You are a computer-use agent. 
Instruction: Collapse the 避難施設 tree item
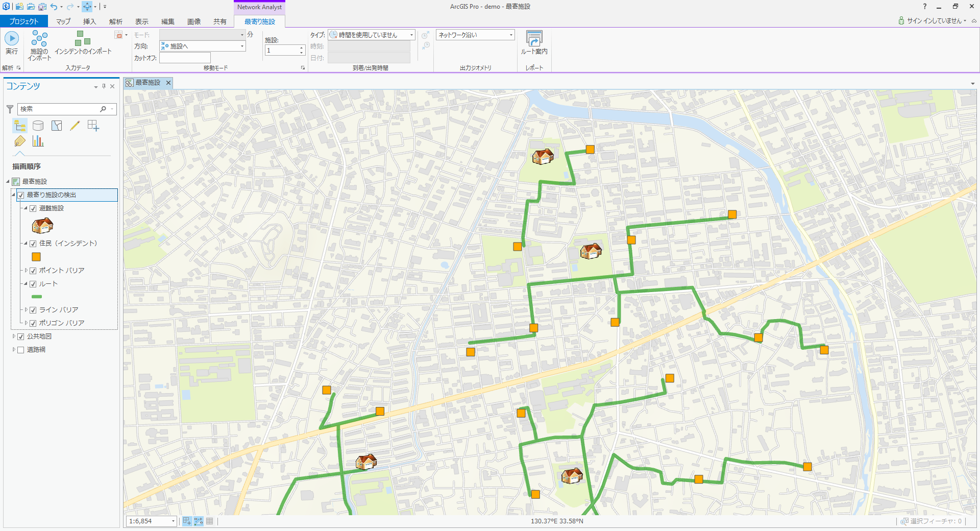pyautogui.click(x=24, y=208)
